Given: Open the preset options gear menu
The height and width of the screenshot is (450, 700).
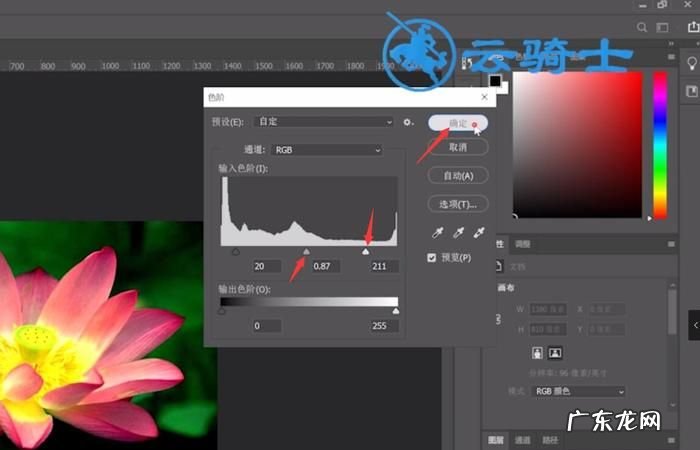Looking at the screenshot, I should [408, 122].
